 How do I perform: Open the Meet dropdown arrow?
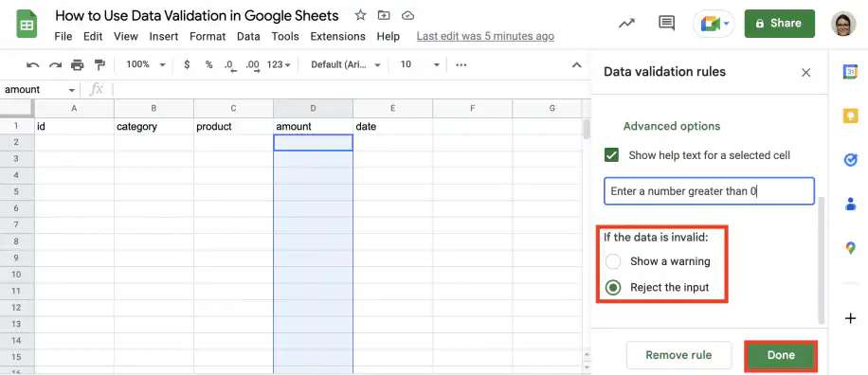[x=726, y=24]
